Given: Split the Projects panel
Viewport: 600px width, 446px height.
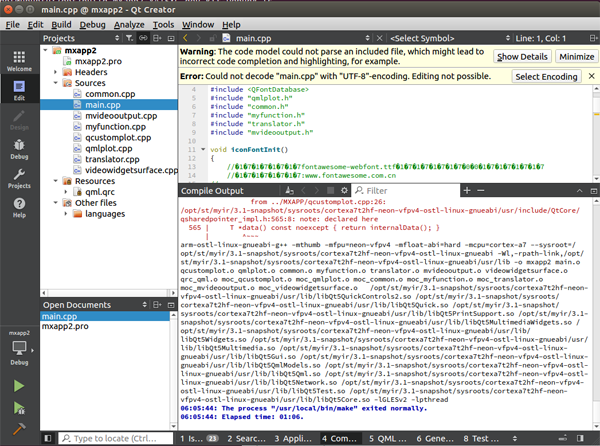Looking at the screenshot, I should [x=157, y=38].
